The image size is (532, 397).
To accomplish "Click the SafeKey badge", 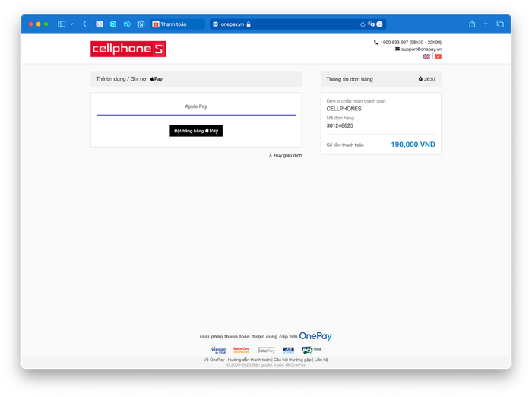I will 266,350.
